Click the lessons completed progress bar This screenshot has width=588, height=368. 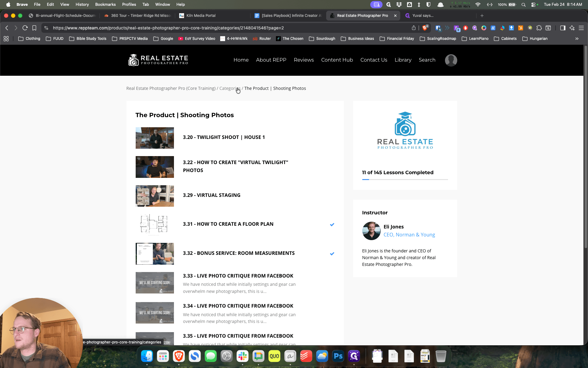405,179
